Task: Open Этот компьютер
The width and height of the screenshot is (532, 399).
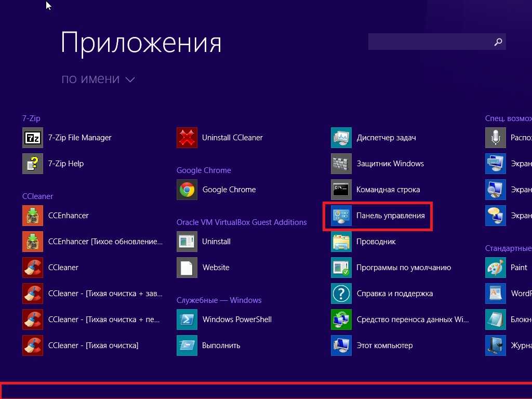Action: [372, 345]
